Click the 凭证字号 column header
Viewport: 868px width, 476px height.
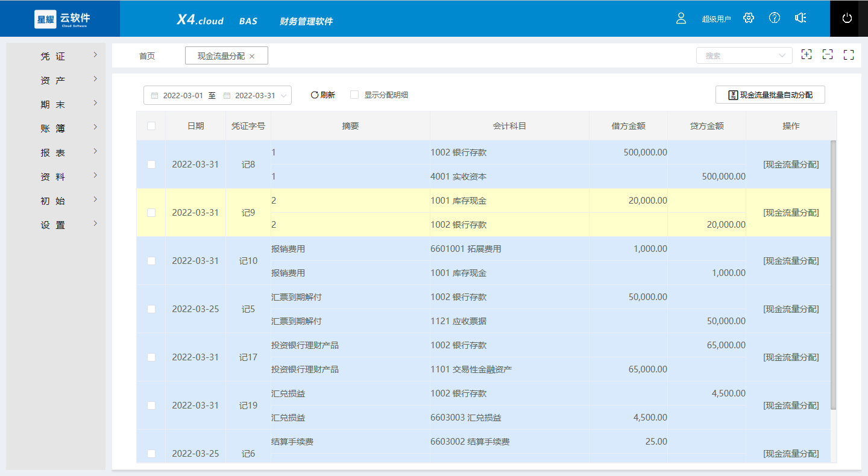[x=248, y=126]
